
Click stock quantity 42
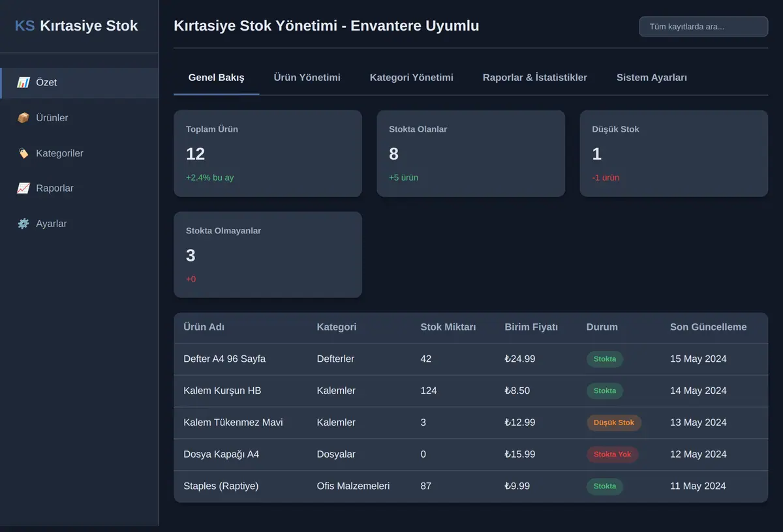pos(426,359)
